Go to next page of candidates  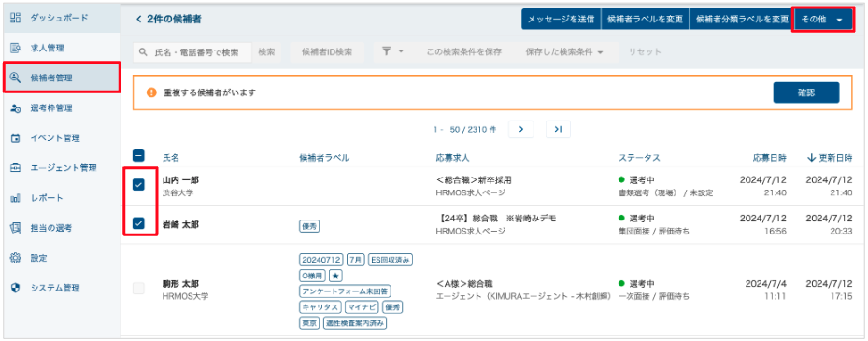click(x=521, y=129)
